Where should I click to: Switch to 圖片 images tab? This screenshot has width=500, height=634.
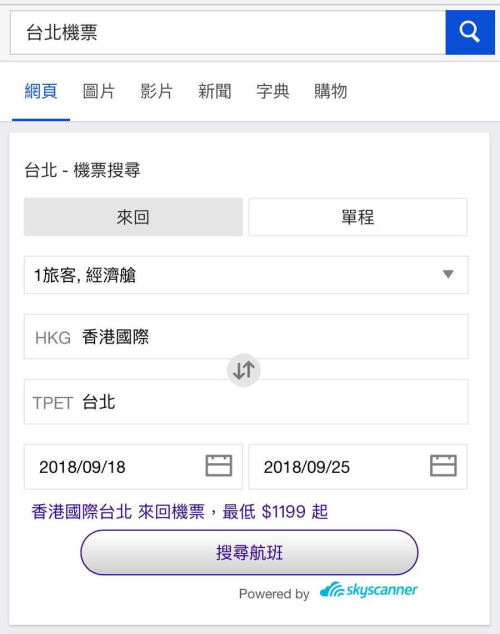pyautogui.click(x=99, y=91)
